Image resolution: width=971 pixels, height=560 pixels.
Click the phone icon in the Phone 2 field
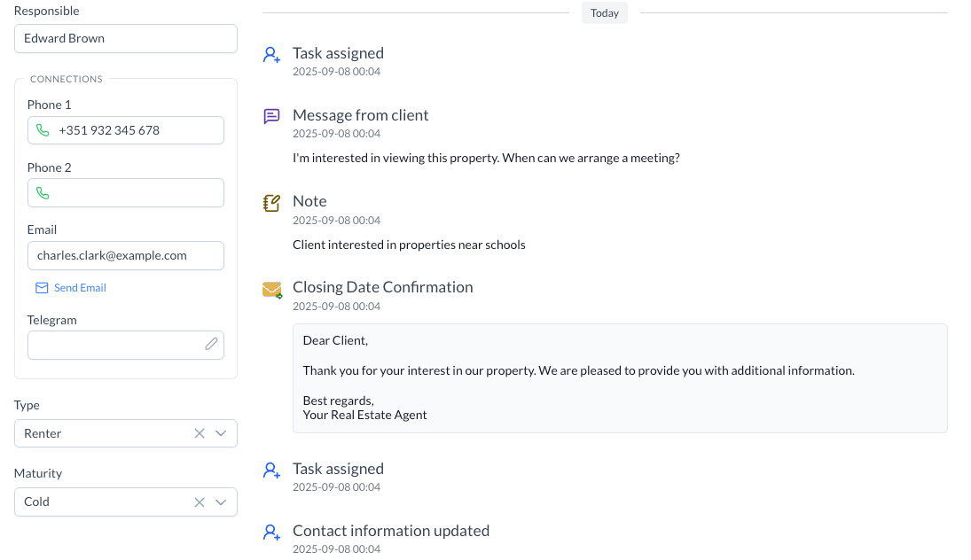point(43,192)
